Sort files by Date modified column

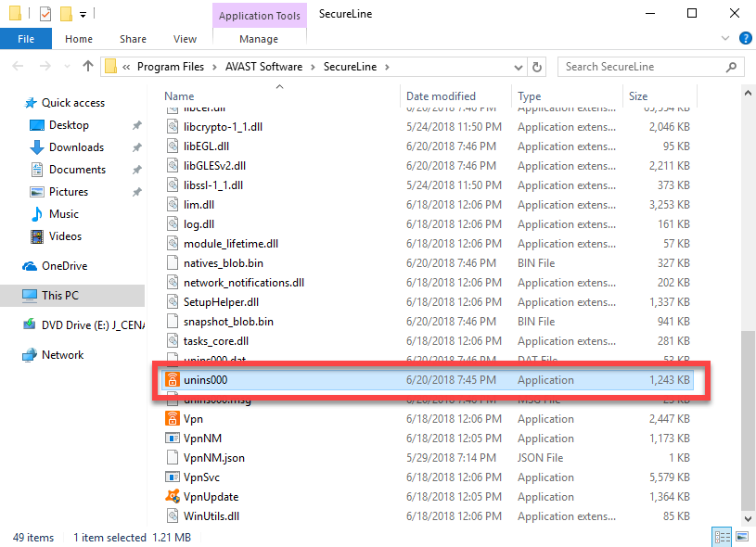[441, 96]
